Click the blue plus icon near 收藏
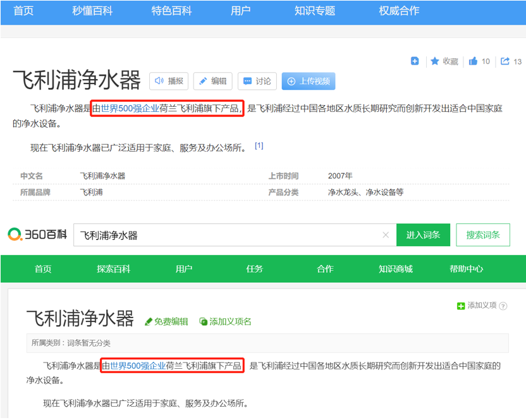Screen dimensions: 526x420 [x=415, y=61]
